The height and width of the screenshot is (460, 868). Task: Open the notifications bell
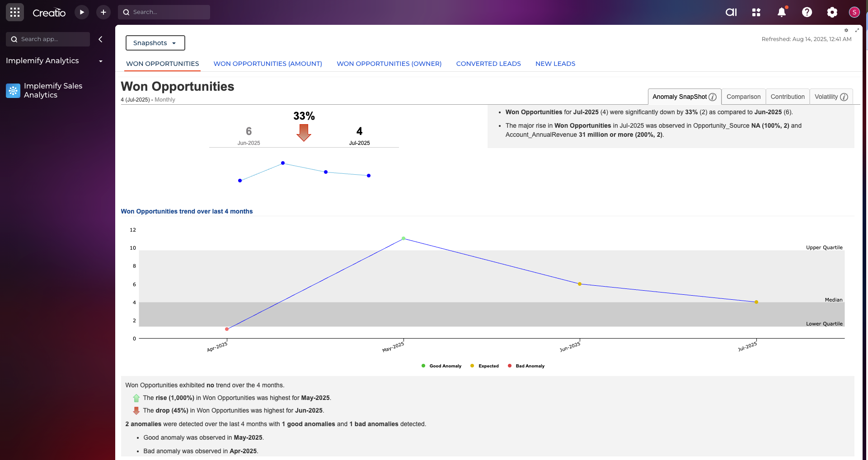pos(782,12)
